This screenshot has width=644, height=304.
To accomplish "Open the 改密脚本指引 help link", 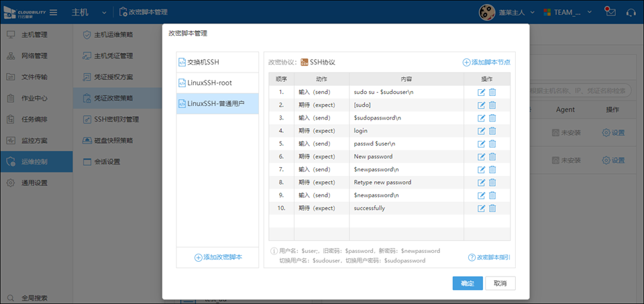I will coord(489,258).
